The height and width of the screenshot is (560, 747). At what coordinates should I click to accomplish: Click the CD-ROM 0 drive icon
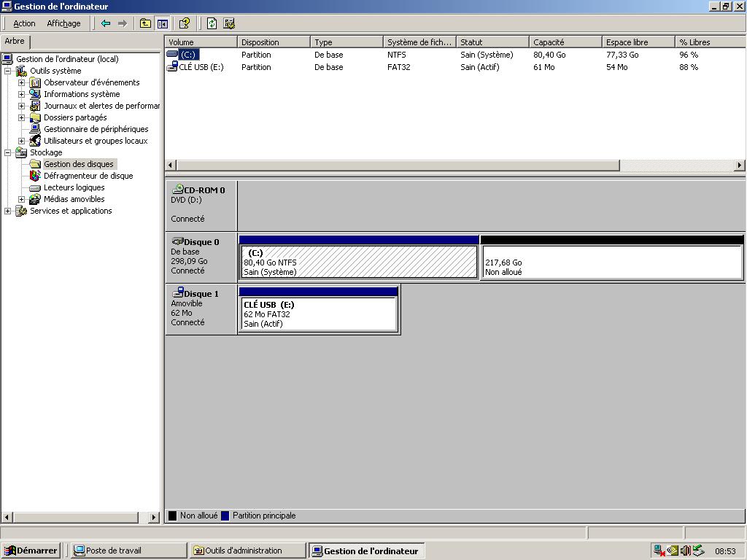[x=178, y=189]
